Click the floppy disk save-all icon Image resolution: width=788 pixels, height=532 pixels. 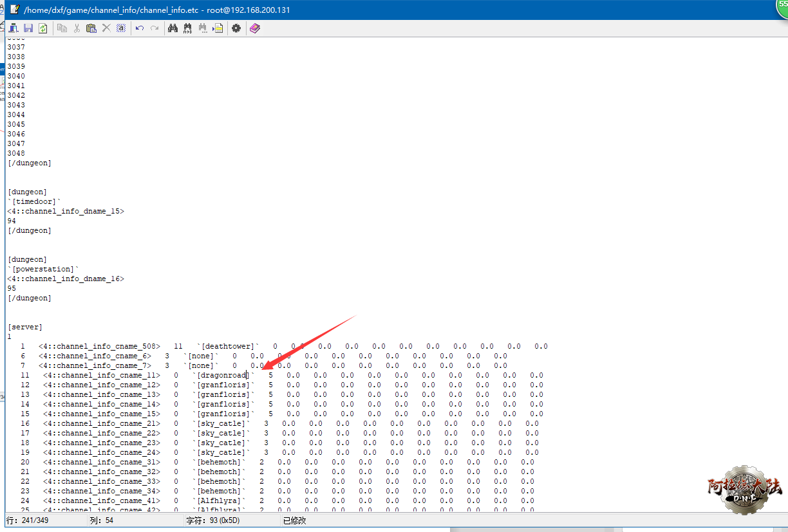pyautogui.click(x=28, y=28)
